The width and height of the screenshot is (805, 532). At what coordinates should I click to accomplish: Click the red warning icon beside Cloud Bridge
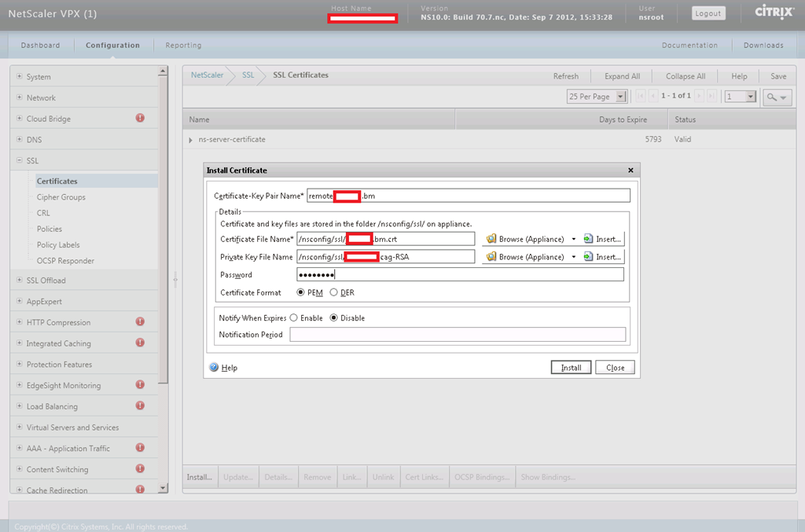(x=140, y=119)
